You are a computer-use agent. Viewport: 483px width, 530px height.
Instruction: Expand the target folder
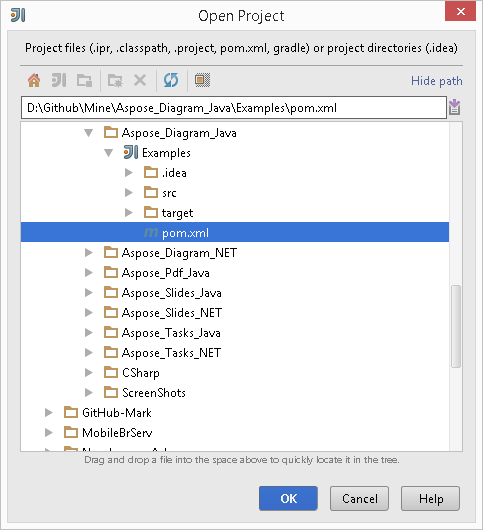(128, 212)
